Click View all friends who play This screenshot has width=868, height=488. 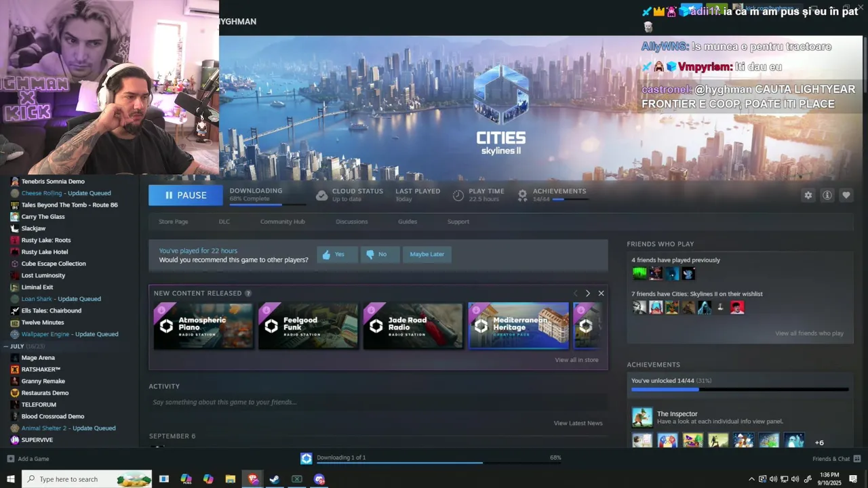[810, 333]
